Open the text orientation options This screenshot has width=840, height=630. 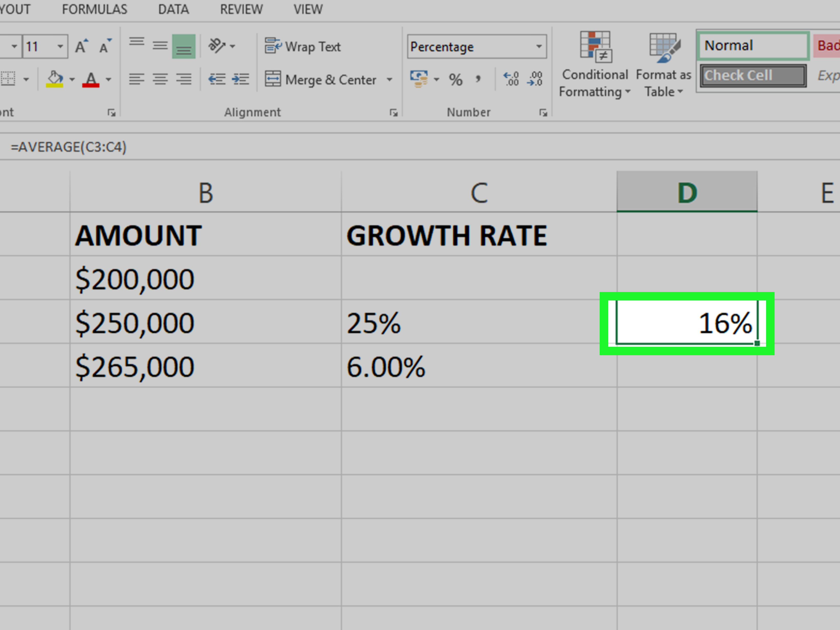(x=222, y=46)
